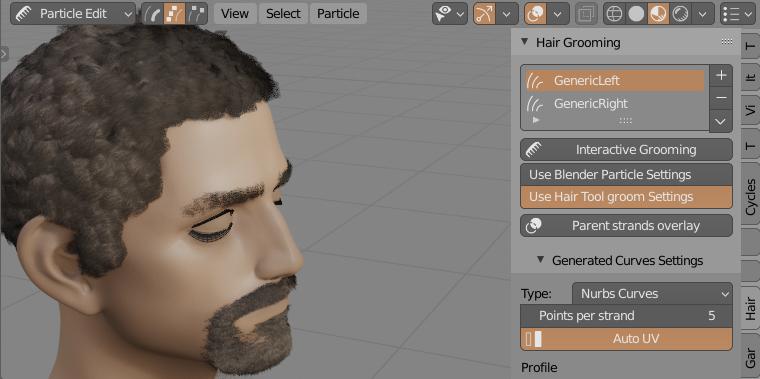Grab the Hair Grooming panel drag handle
Viewport: 760px width, 379px height.
[727, 42]
